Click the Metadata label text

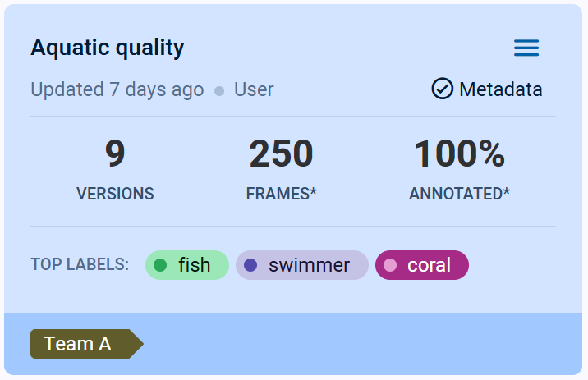pos(501,89)
